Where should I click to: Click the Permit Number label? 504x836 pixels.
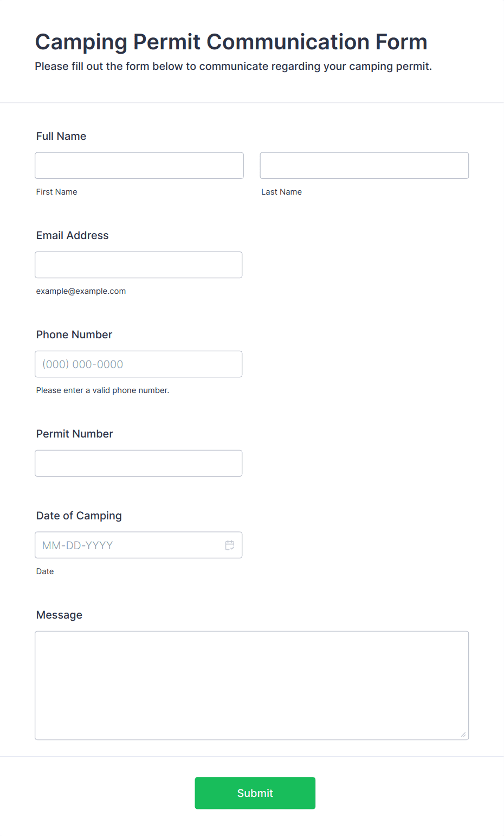pos(75,434)
